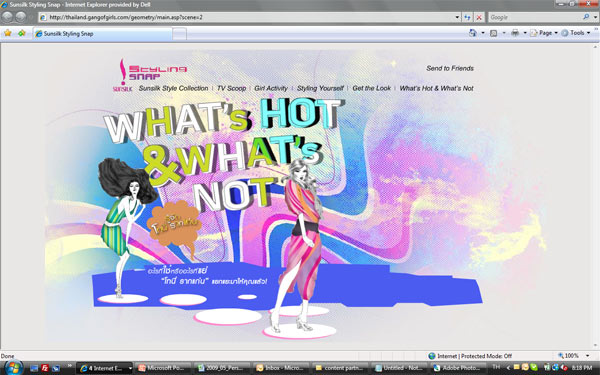Click the Home toolbar icon
This screenshot has height=375, width=600.
[x=473, y=33]
